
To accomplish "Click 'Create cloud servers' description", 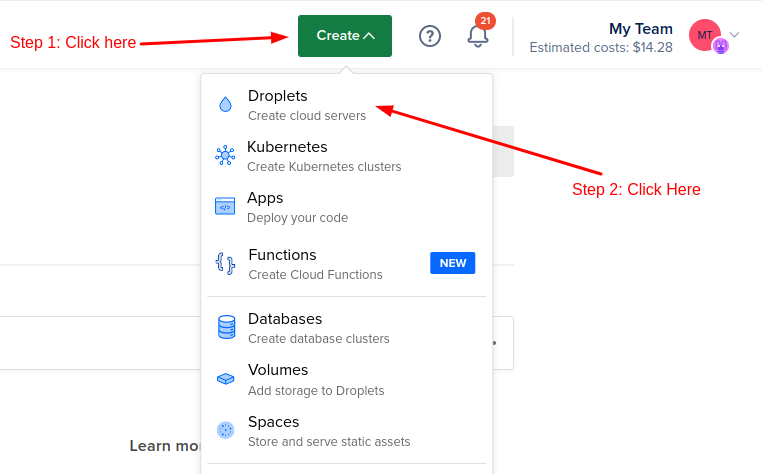I will pos(307,116).
